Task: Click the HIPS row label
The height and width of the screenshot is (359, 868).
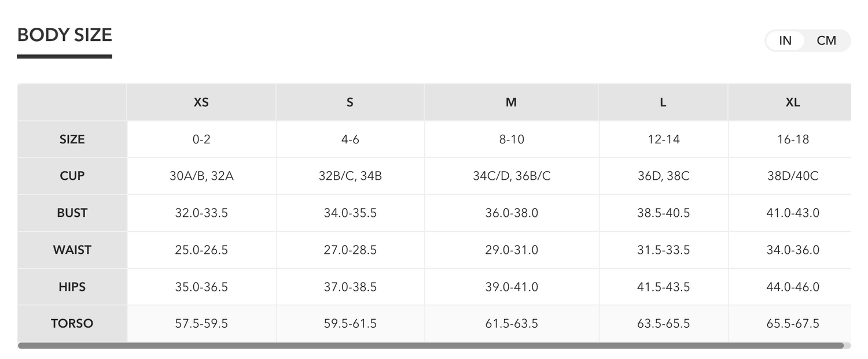Action: pos(72,287)
